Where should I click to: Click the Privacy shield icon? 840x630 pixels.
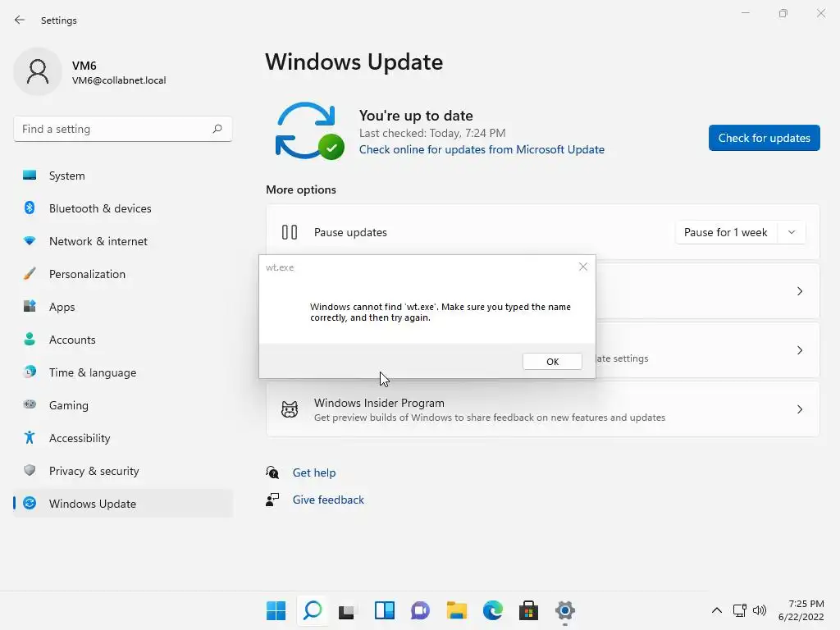pyautogui.click(x=30, y=470)
